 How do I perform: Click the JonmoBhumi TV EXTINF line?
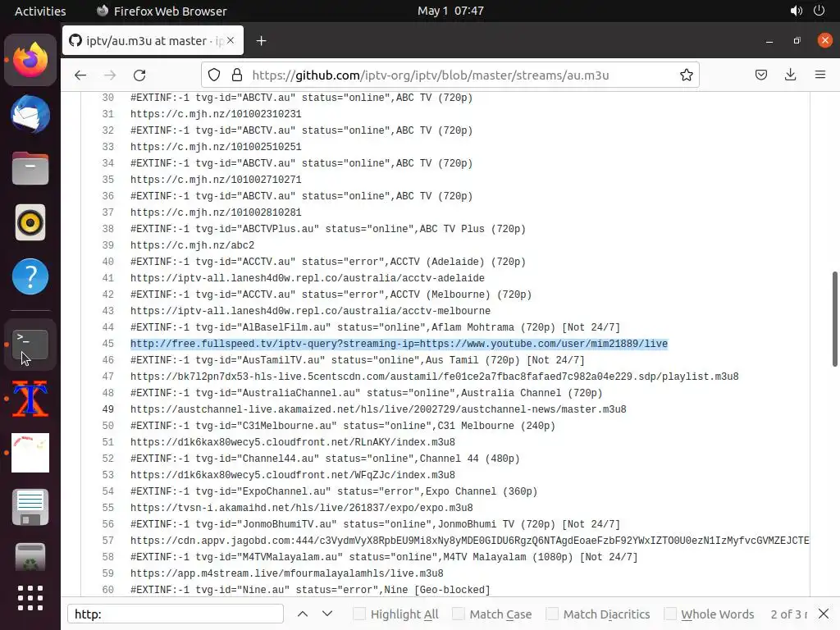[x=375, y=524]
